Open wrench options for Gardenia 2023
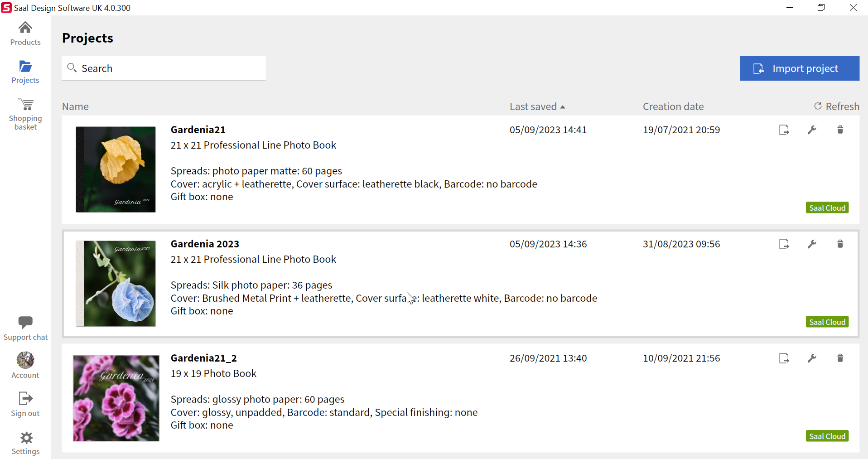The height and width of the screenshot is (459, 868). pyautogui.click(x=812, y=244)
